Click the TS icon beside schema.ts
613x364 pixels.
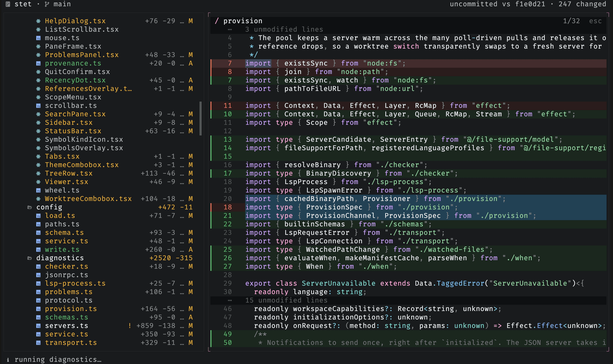(39, 233)
